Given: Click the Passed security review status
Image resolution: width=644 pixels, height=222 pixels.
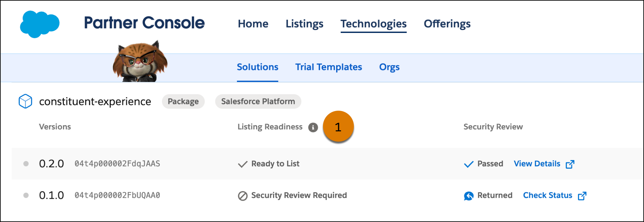Looking at the screenshot, I should coord(490,164).
